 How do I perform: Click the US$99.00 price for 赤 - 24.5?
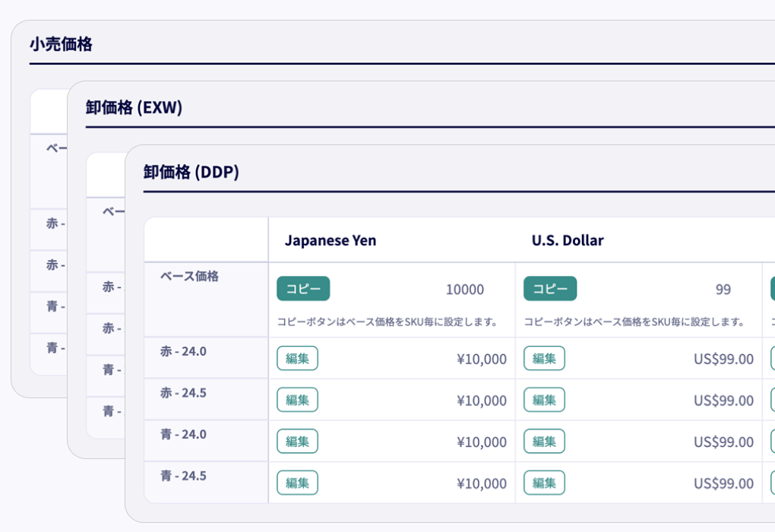[723, 401]
